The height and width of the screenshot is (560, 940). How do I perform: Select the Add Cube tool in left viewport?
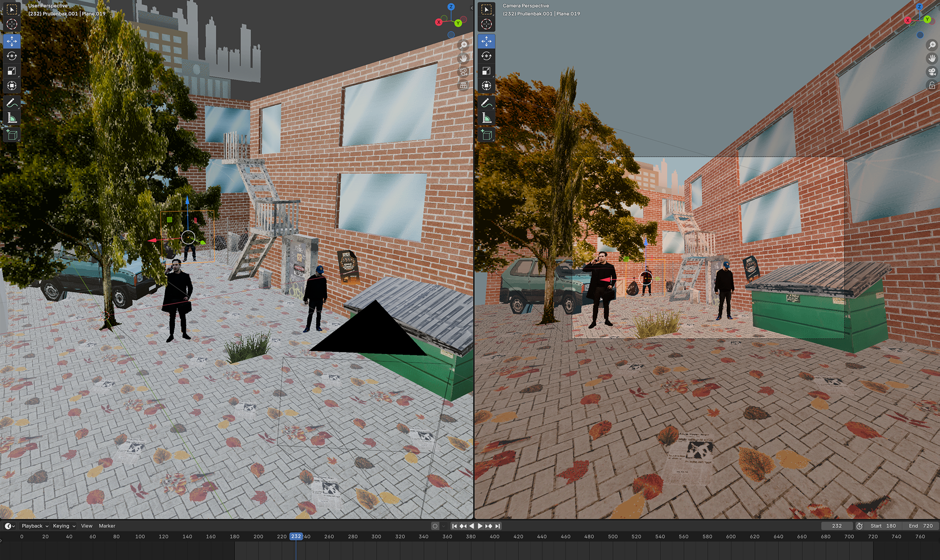[x=12, y=135]
